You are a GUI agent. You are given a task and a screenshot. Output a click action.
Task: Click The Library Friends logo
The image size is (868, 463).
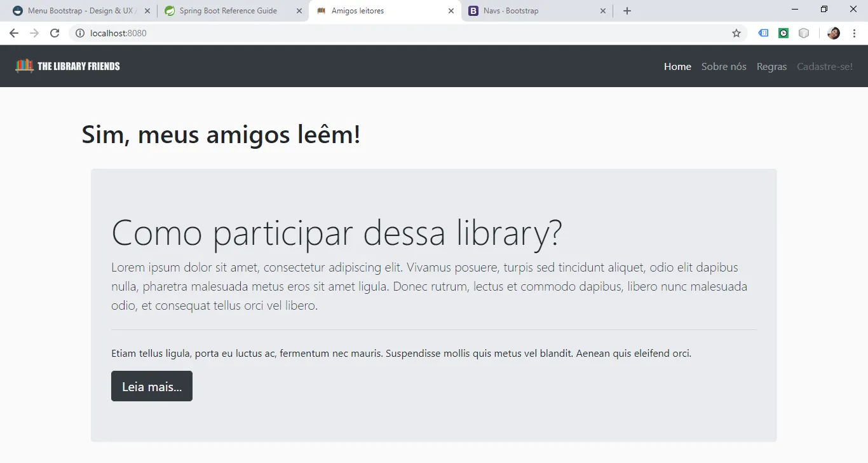tap(67, 66)
